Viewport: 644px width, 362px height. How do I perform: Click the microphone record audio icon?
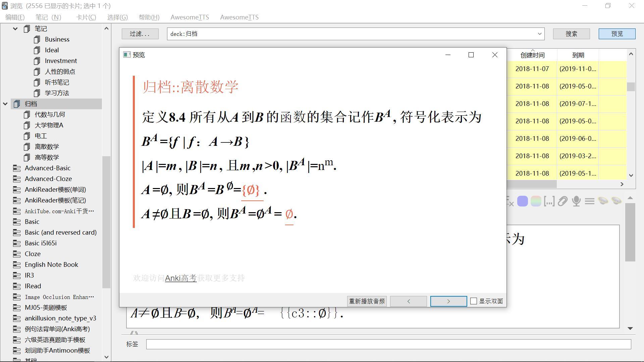(576, 201)
